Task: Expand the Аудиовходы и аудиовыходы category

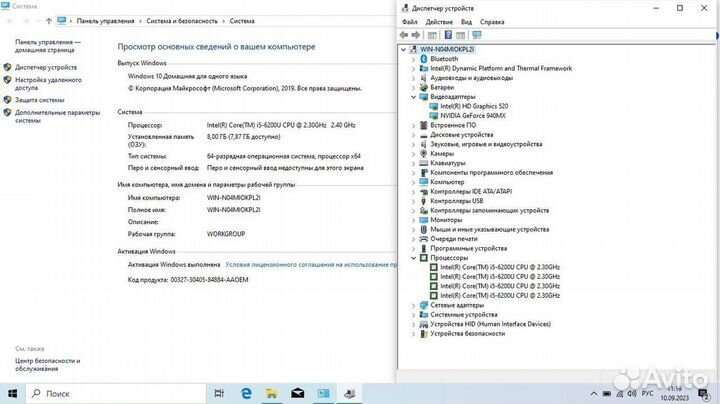Action: (413, 78)
